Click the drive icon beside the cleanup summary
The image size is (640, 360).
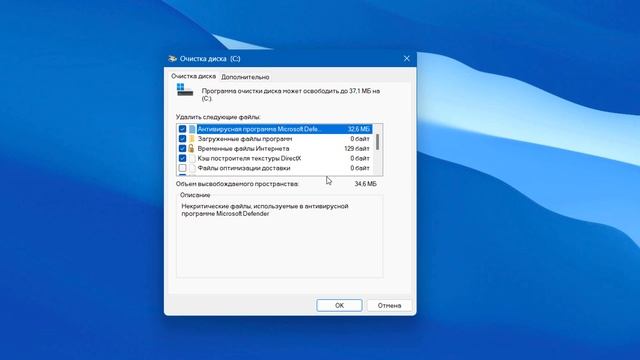tap(185, 90)
